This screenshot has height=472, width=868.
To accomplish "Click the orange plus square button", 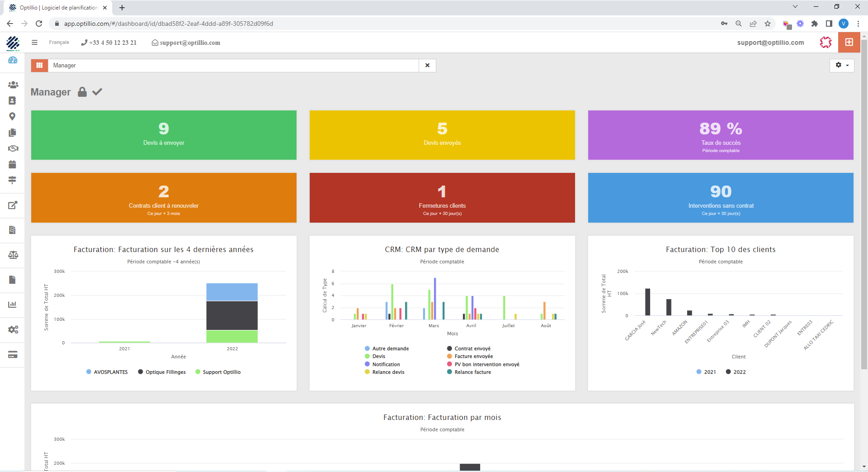I will 849,43.
